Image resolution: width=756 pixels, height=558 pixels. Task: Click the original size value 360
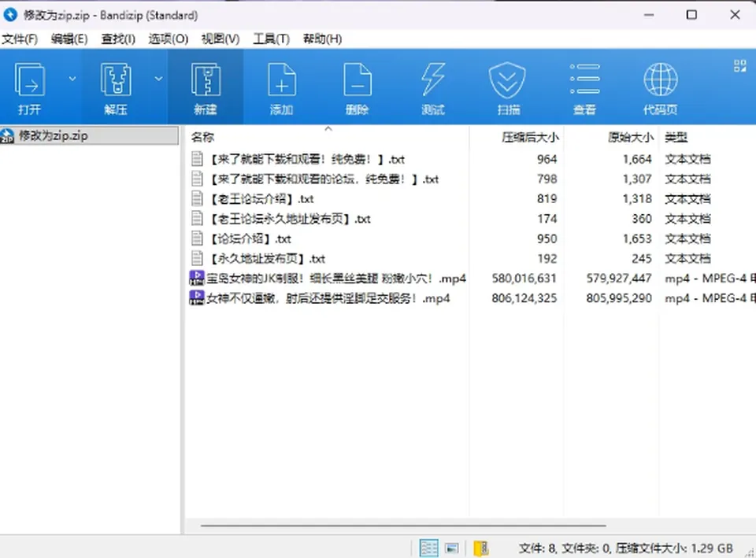click(x=642, y=219)
